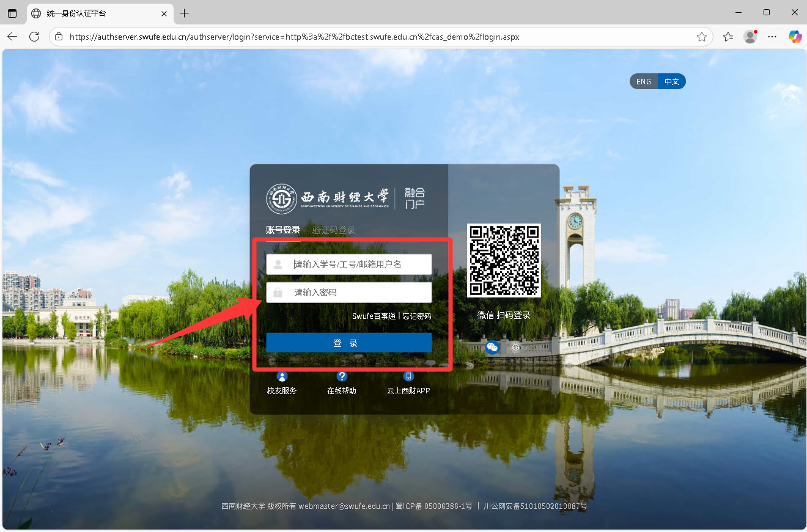The width and height of the screenshot is (807, 532).
Task: Switch language to ENG
Action: click(644, 81)
